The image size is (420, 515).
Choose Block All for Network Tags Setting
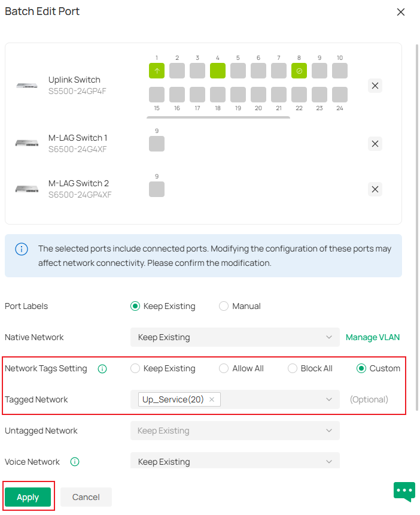(x=293, y=368)
